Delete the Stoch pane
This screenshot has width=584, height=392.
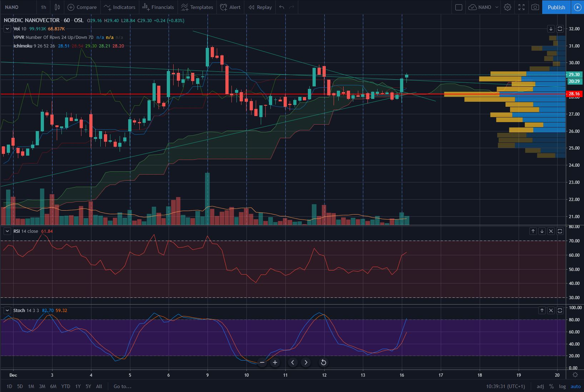coord(551,311)
